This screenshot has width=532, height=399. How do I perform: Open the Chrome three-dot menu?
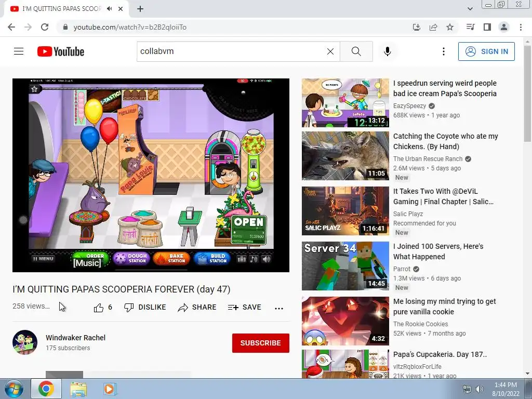[521, 27]
